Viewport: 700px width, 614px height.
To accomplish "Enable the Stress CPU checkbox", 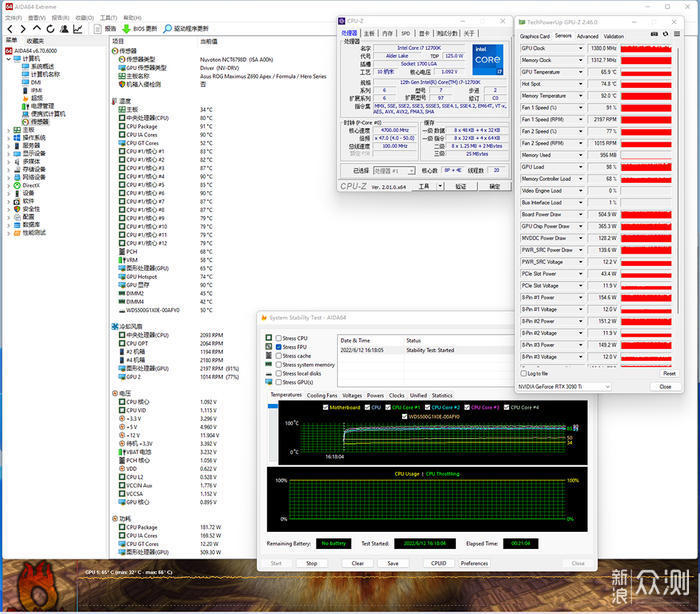I will tap(277, 339).
